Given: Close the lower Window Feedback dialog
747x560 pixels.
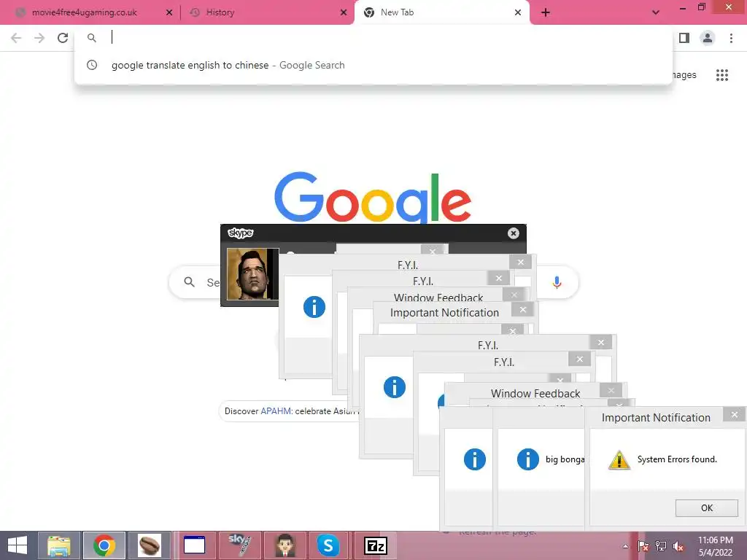Looking at the screenshot, I should click(x=611, y=391).
